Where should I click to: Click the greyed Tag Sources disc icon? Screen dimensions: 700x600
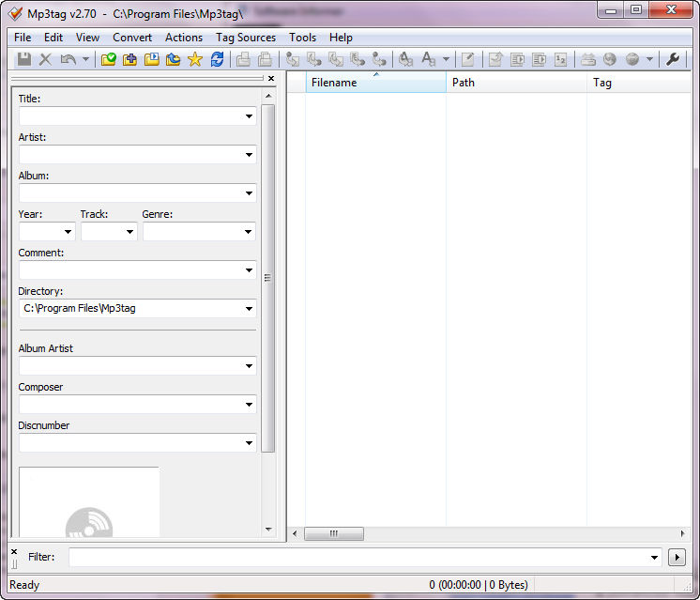click(632, 59)
